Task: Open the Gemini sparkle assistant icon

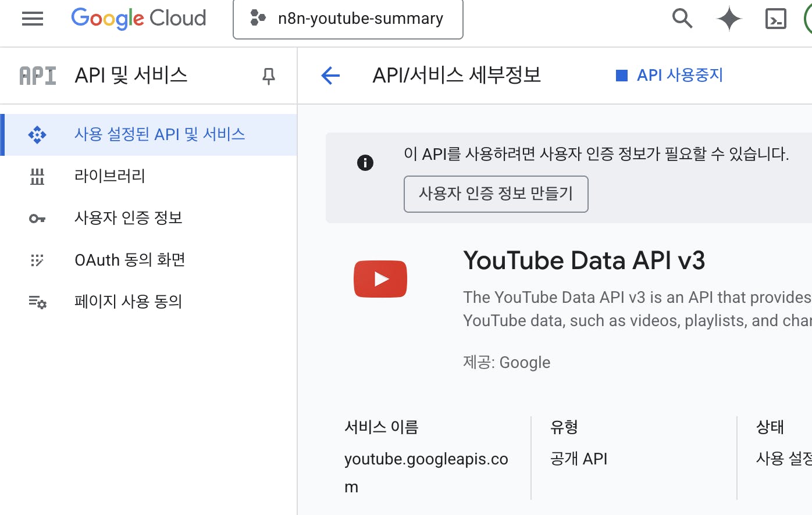Action: coord(729,19)
